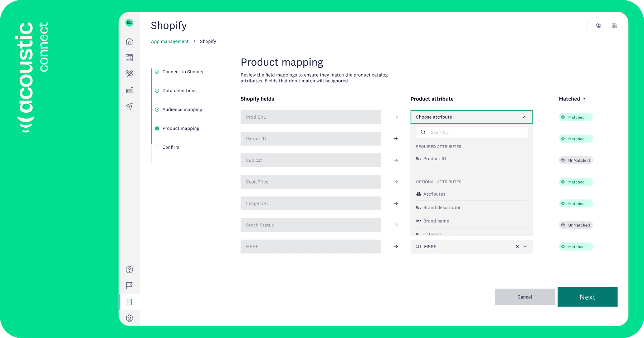Click the send paper-plane icon

129,106
